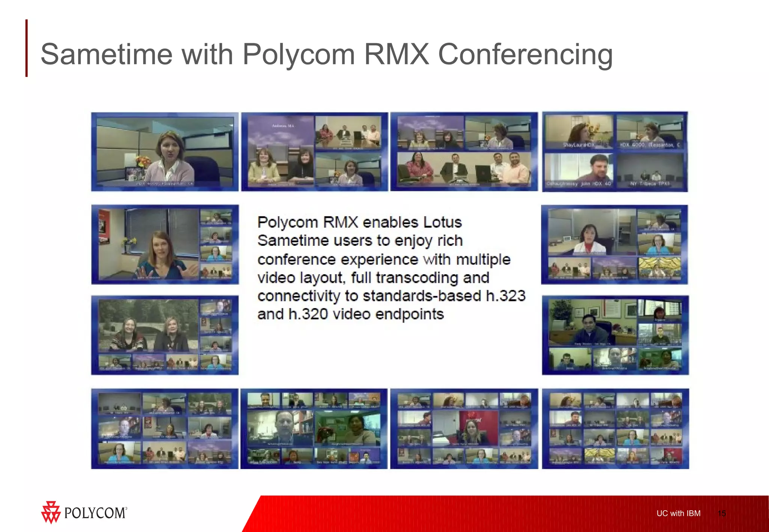The width and height of the screenshot is (769, 532).
Task: Click the slide number 15
Action: (722, 513)
